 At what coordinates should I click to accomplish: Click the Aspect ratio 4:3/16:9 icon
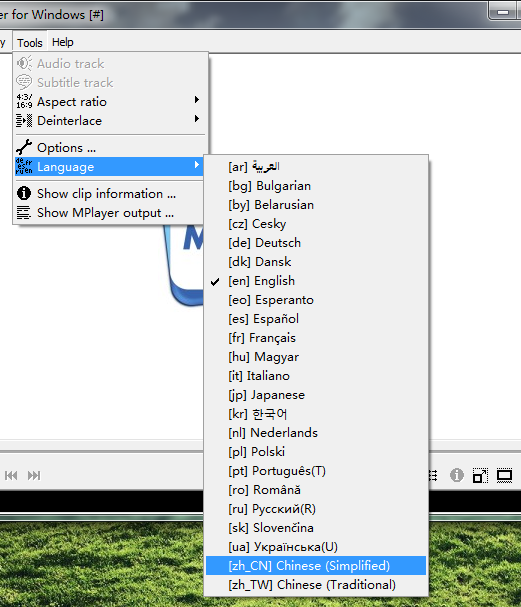[x=24, y=101]
